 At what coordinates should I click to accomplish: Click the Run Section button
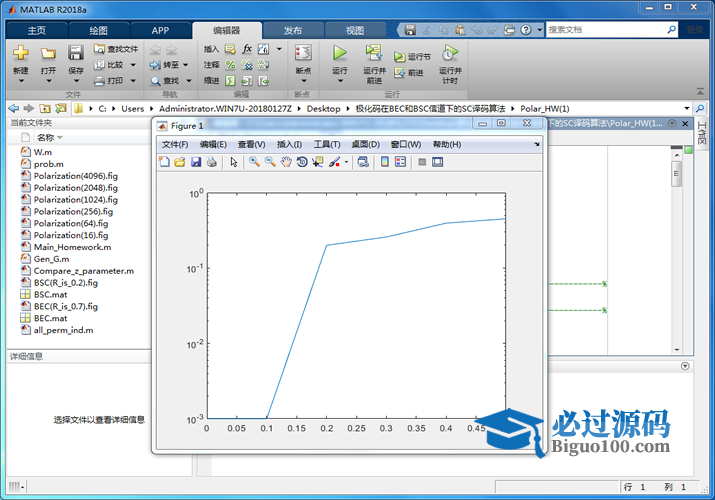412,57
